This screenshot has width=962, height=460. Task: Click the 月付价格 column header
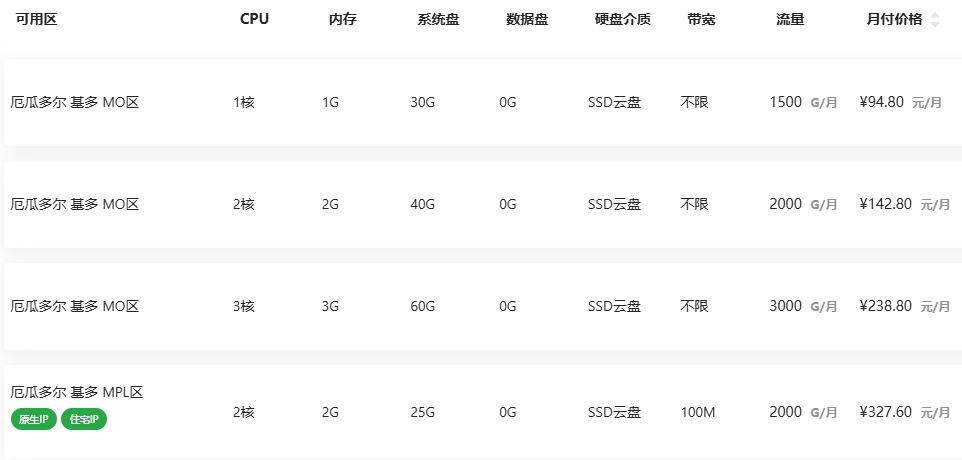(x=894, y=19)
